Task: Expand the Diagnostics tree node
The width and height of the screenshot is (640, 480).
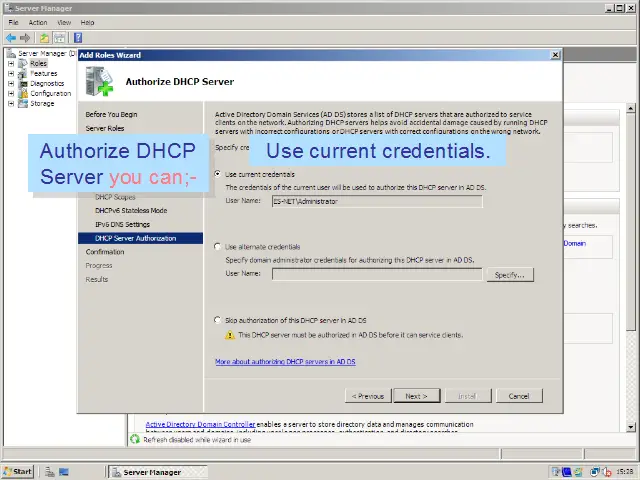Action: pyautogui.click(x=11, y=84)
